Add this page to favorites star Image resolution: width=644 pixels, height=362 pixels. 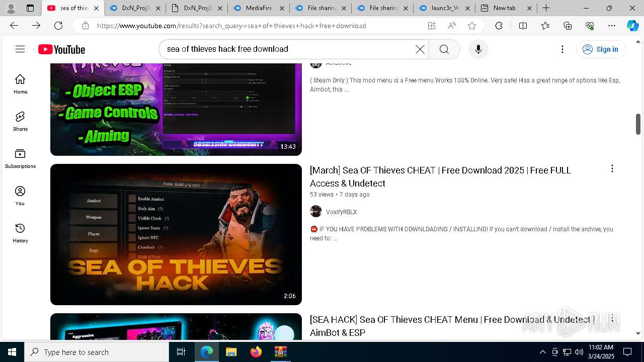(x=471, y=26)
